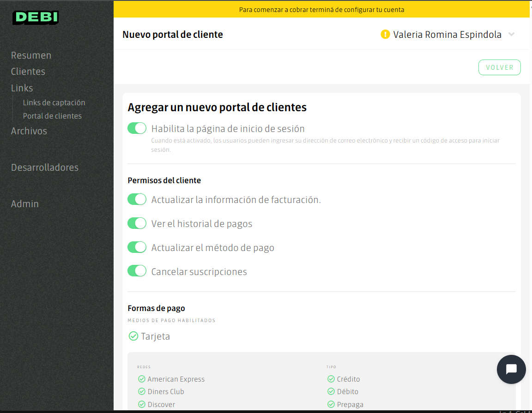Disable Habilita la página de inicio de sesión
Image resolution: width=532 pixels, height=413 pixels.
coord(137,128)
